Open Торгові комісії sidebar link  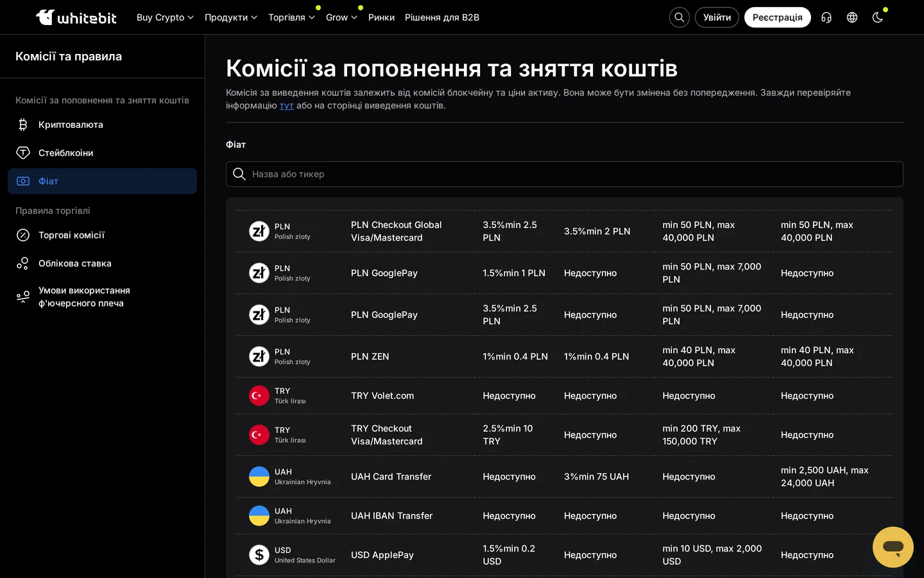[102, 235]
